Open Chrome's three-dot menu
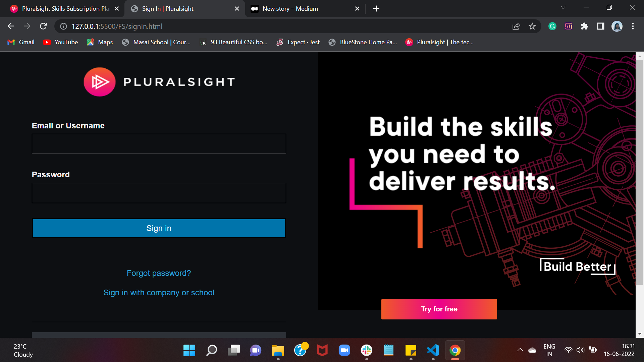The width and height of the screenshot is (644, 362). tap(633, 26)
